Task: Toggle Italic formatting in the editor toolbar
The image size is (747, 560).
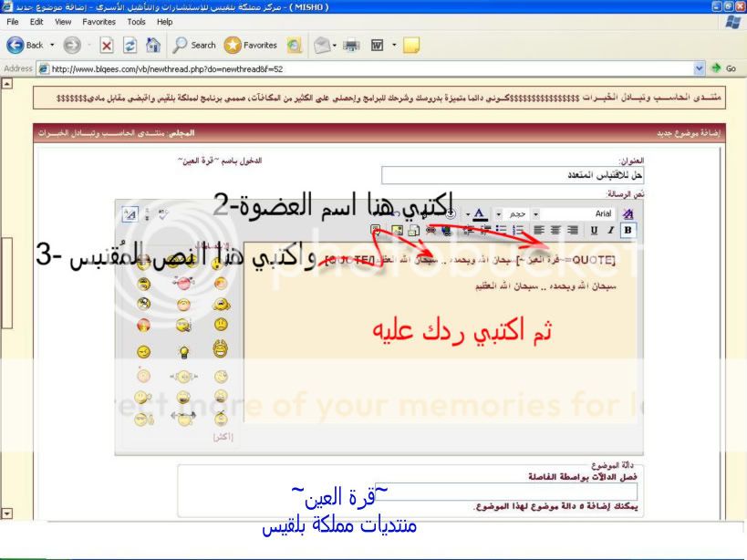Action: [610, 231]
